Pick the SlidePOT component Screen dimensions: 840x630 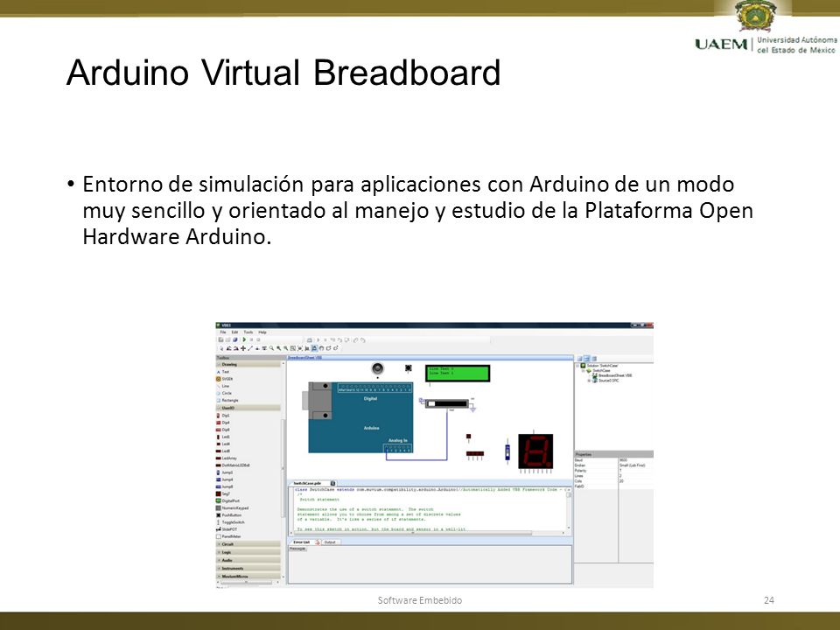tap(227, 529)
